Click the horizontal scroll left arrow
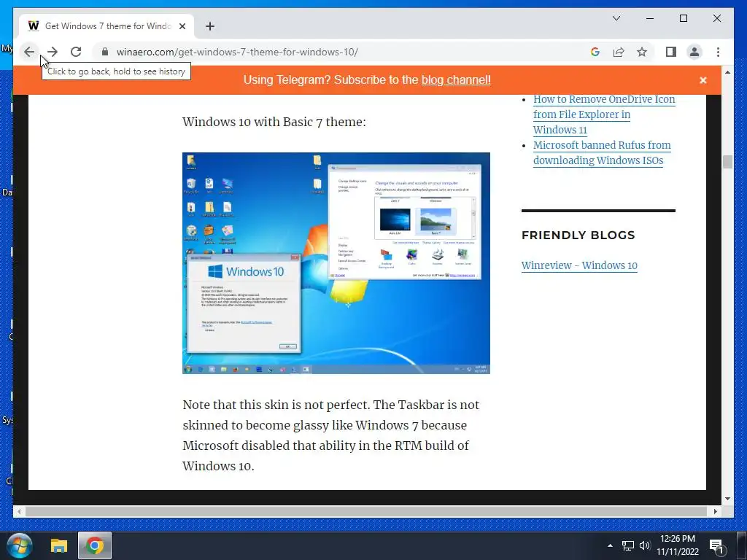Viewport: 747px width, 560px height. coord(18,511)
